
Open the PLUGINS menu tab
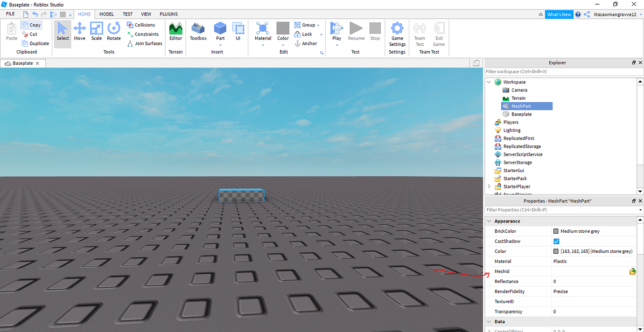[168, 14]
